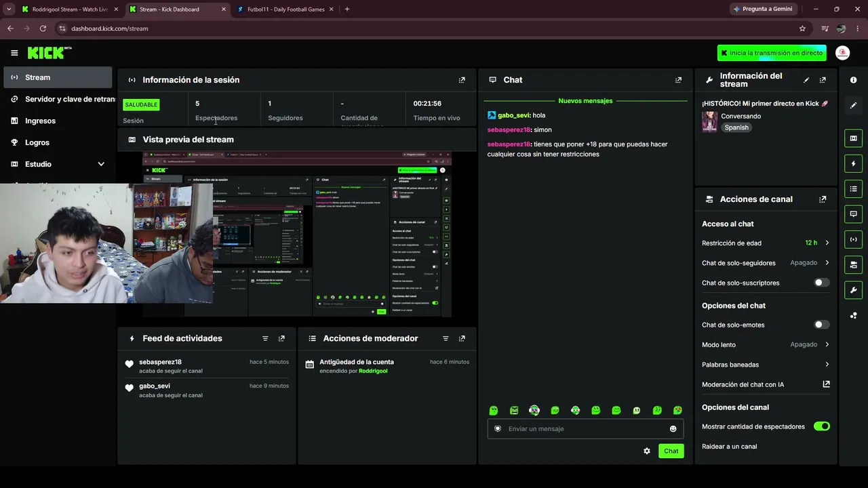The height and width of the screenshot is (488, 868).
Task: Bookmark this page with the star icon
Action: [802, 28]
